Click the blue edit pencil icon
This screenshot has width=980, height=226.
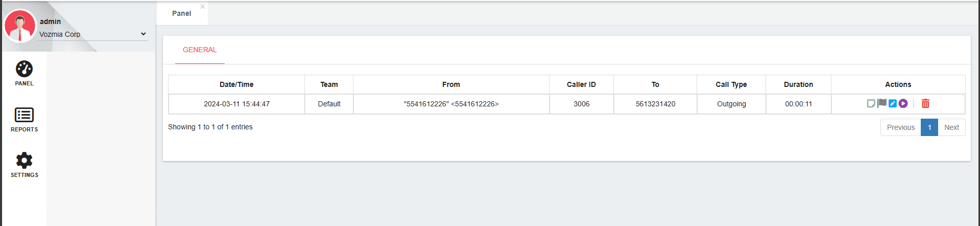click(x=893, y=104)
